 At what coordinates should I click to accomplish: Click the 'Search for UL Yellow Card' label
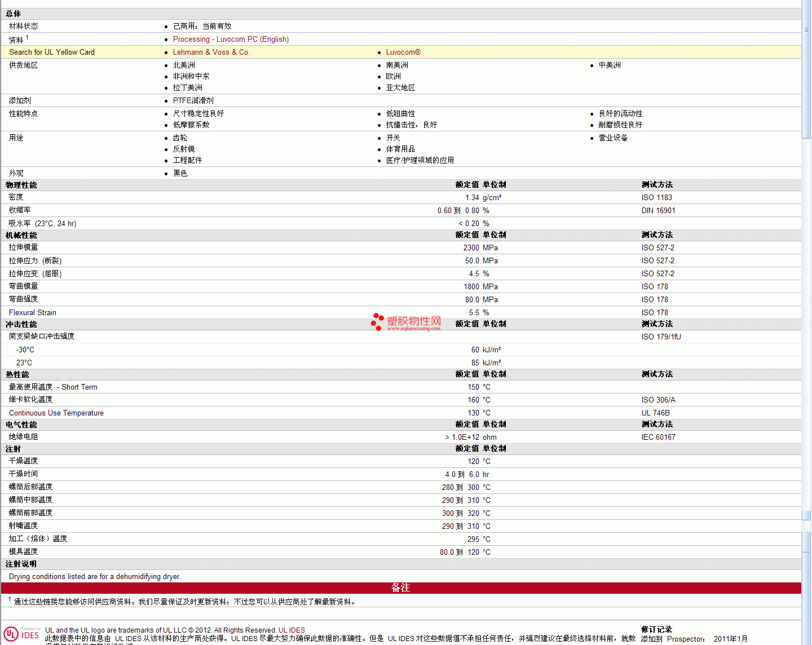[x=52, y=52]
